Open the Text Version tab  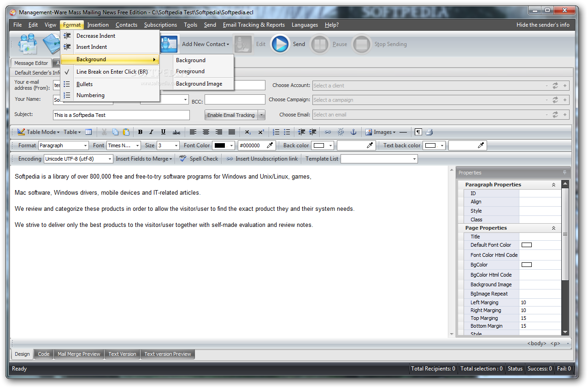(122, 354)
